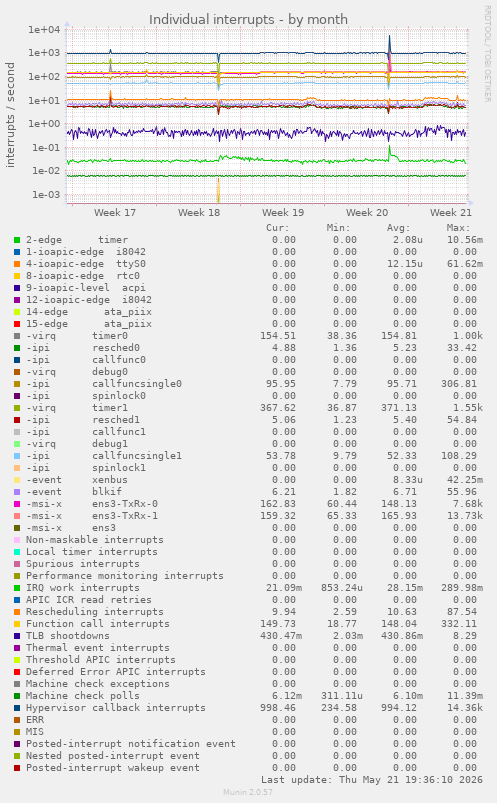The height and width of the screenshot is (803, 497).
Task: Select the Week 20 axis label
Action: [367, 213]
